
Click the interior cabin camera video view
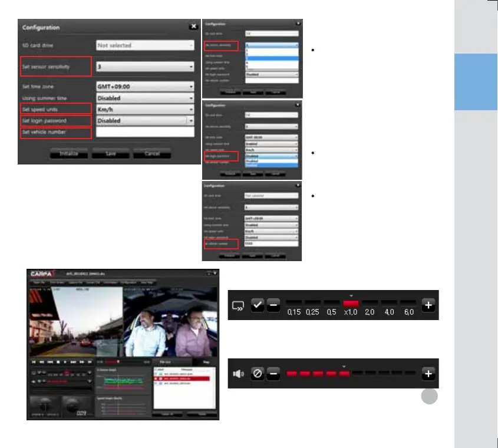[x=170, y=321]
